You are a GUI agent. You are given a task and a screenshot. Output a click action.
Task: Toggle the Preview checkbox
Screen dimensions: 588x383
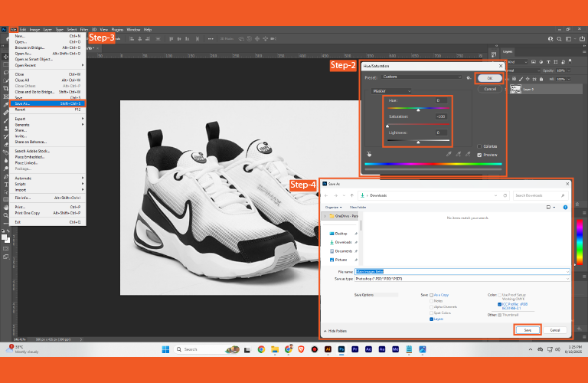click(479, 155)
